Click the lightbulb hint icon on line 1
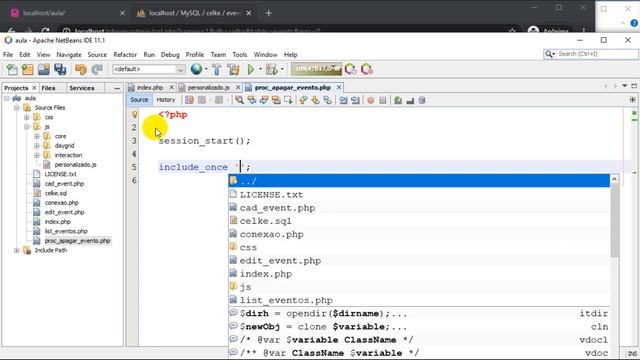640x360 pixels. point(134,115)
